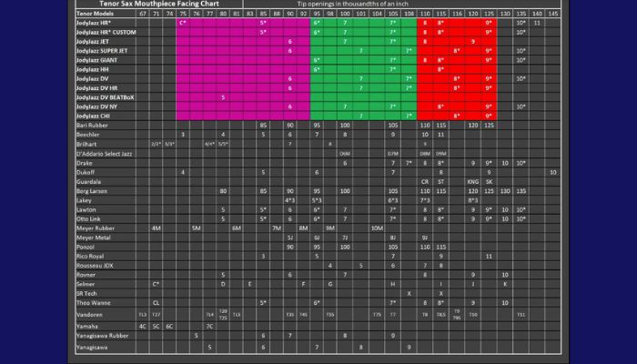Click the 'CR' cell in Guardala row
Image resolution: width=637 pixels, height=364 pixels.
425,182
